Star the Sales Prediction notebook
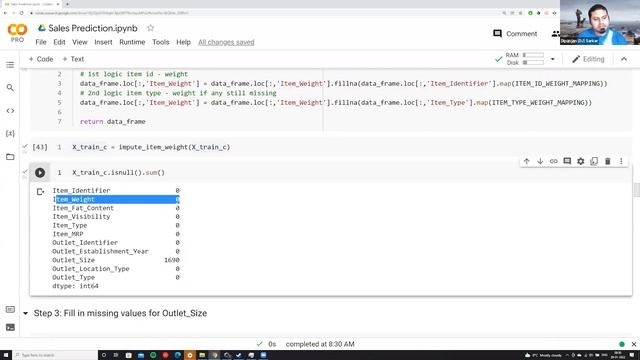Image resolution: width=640 pixels, height=360 pixels. tap(151, 28)
